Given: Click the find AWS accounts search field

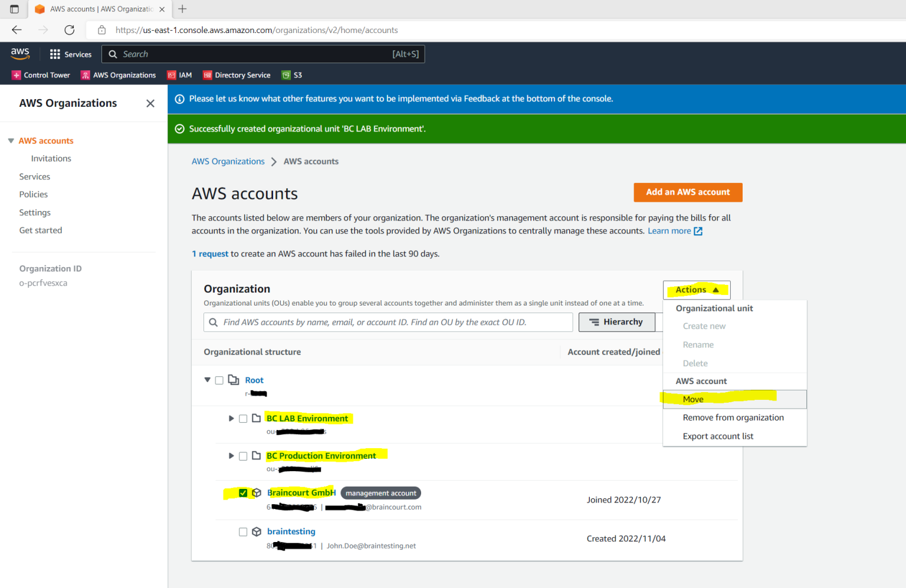Looking at the screenshot, I should point(388,322).
